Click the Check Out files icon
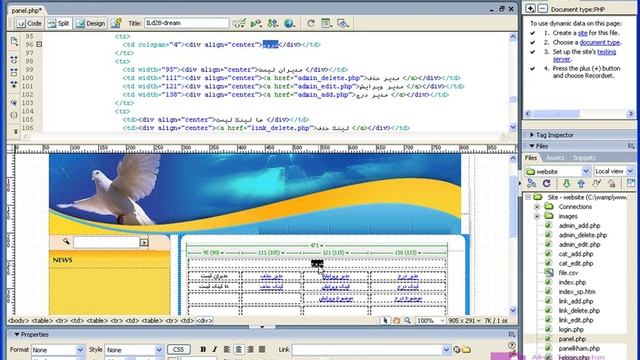The width and height of the screenshot is (640, 360). (596, 184)
